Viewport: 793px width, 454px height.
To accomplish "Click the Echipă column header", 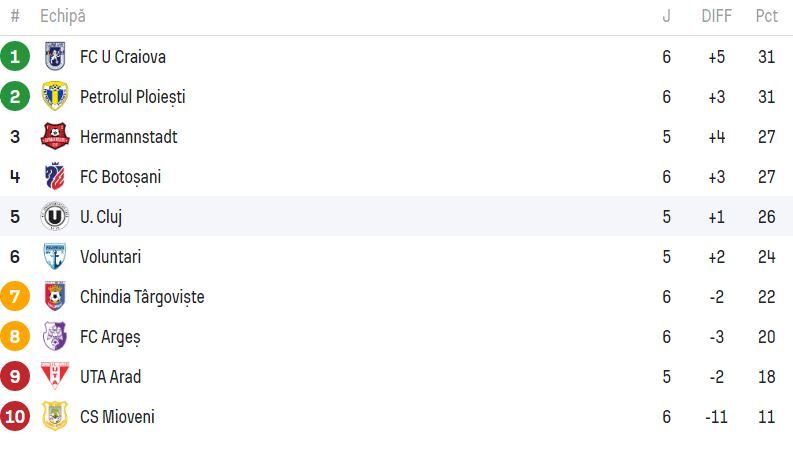I will (x=62, y=16).
